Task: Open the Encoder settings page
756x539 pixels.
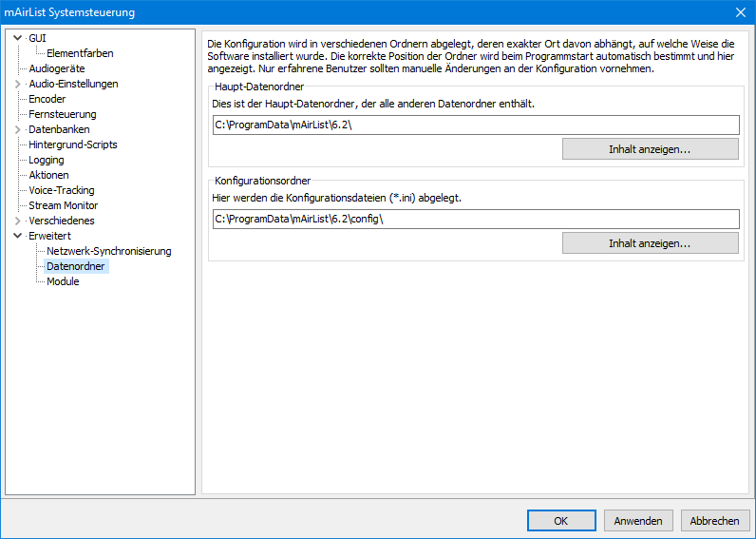Action: pos(47,99)
